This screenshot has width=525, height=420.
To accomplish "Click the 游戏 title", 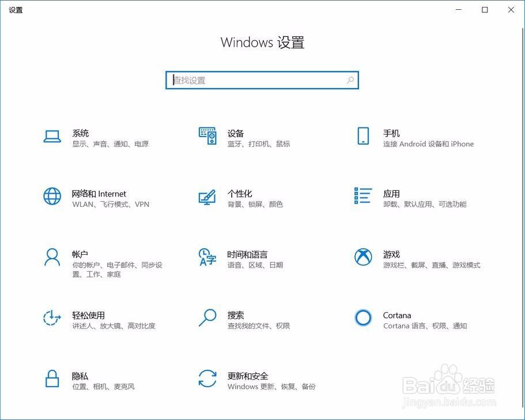I will [x=391, y=255].
